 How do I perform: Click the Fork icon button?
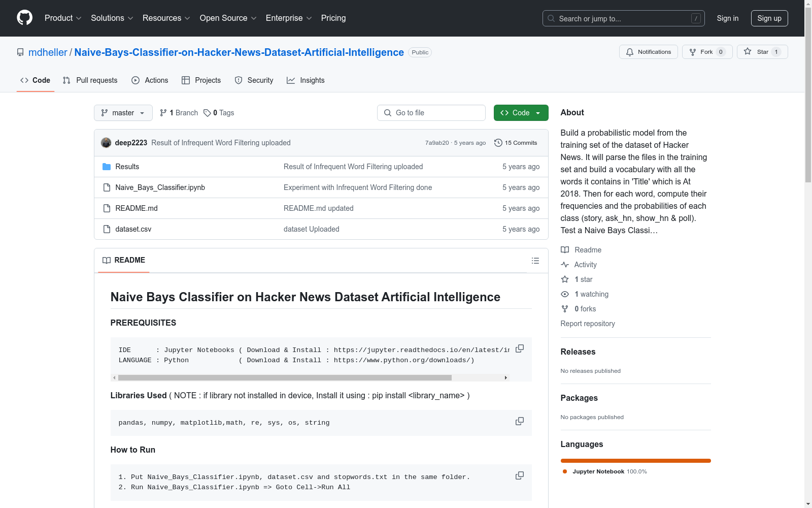pos(693,52)
